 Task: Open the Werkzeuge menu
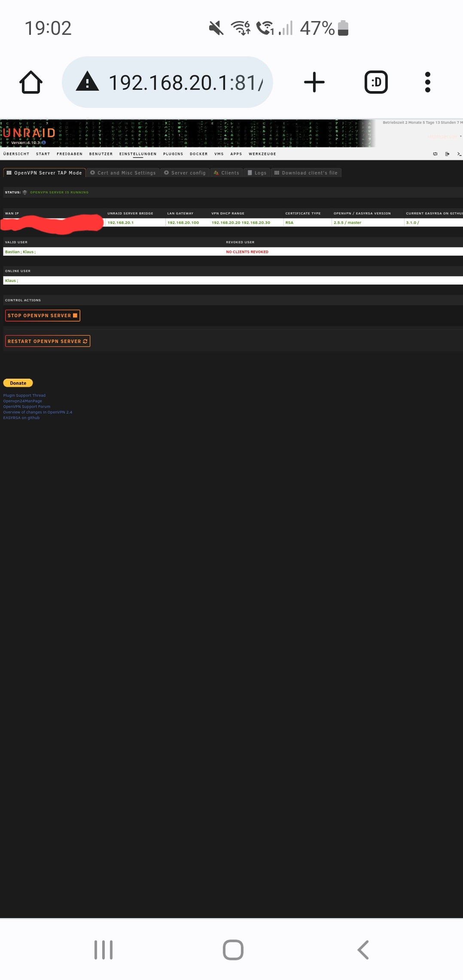point(262,154)
